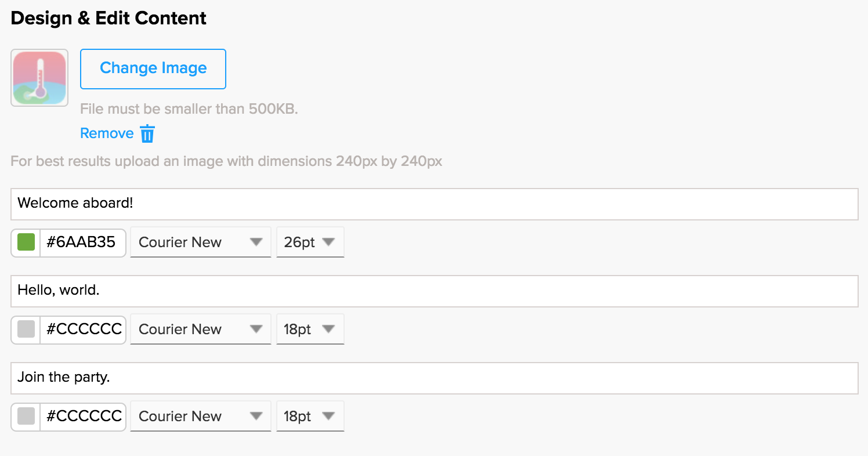Expand font dropdown for Welcome aboard! text

pyautogui.click(x=200, y=242)
